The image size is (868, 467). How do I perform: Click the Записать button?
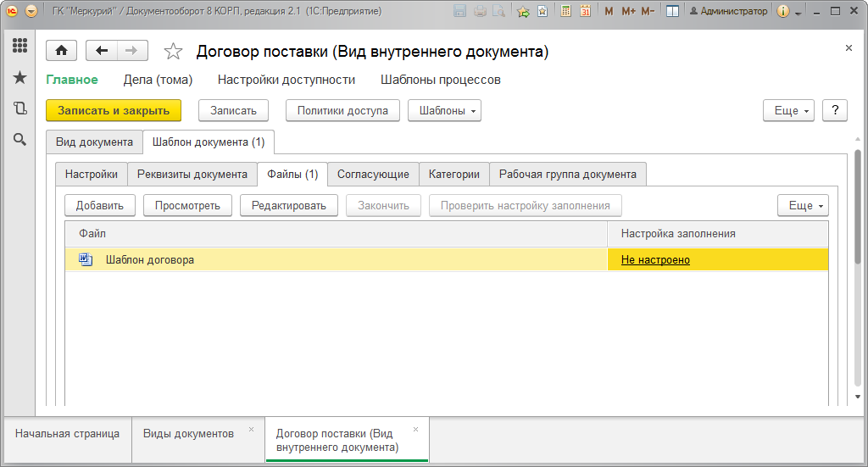(234, 111)
